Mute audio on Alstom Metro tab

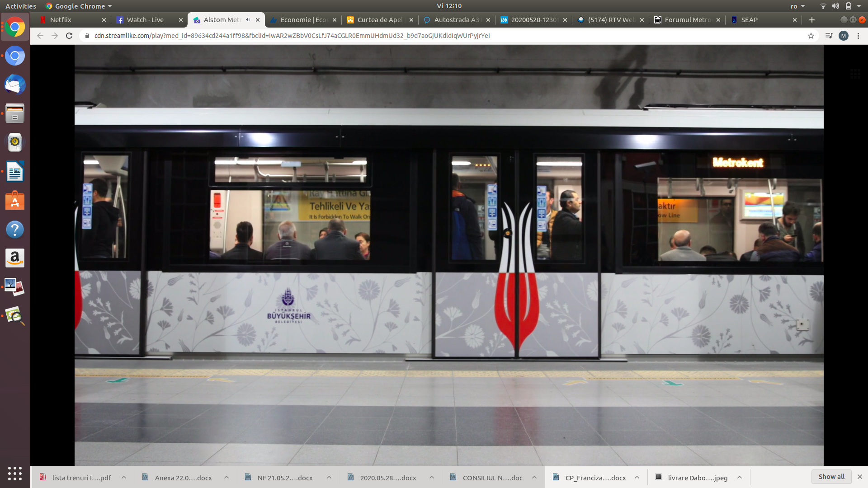coord(248,20)
